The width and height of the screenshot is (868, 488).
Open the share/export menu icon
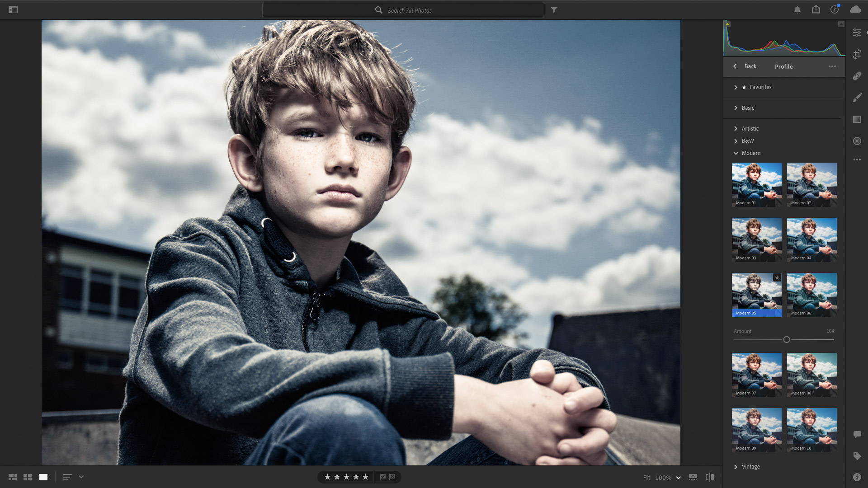coord(816,9)
